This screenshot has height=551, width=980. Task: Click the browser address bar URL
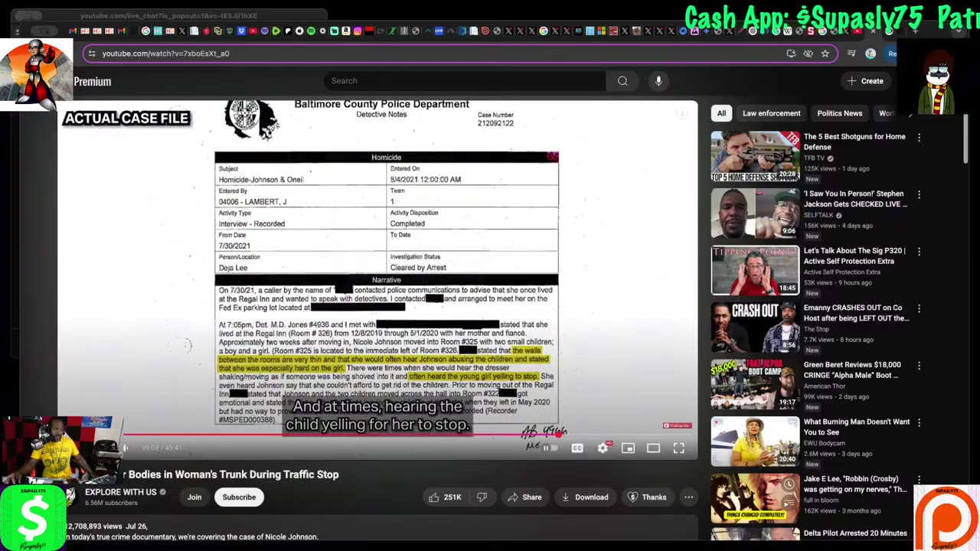165,54
